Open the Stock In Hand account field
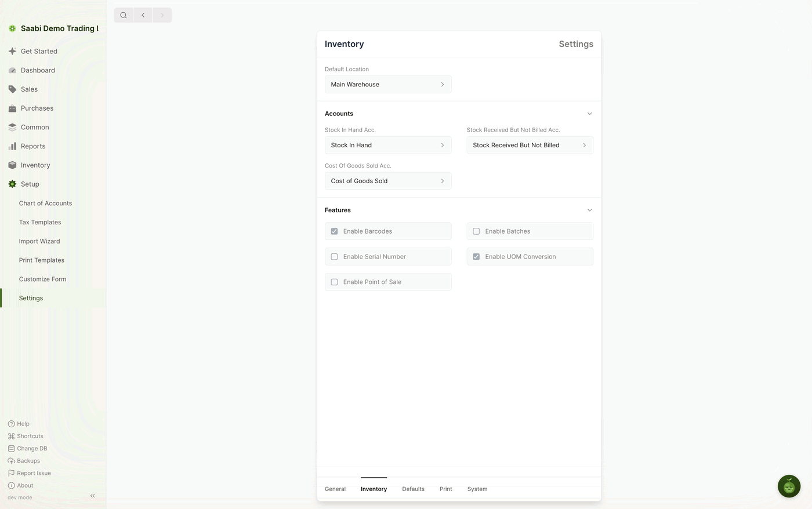The height and width of the screenshot is (509, 812). point(388,145)
